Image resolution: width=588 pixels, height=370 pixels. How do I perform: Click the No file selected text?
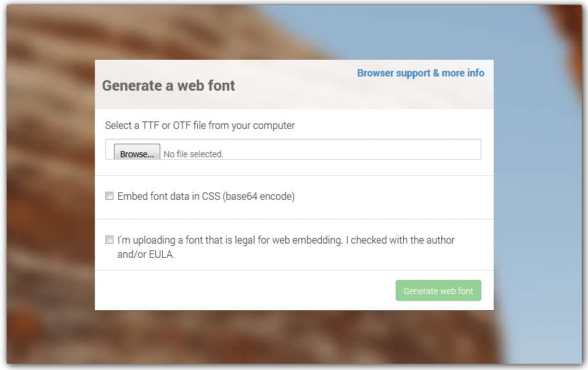[193, 154]
